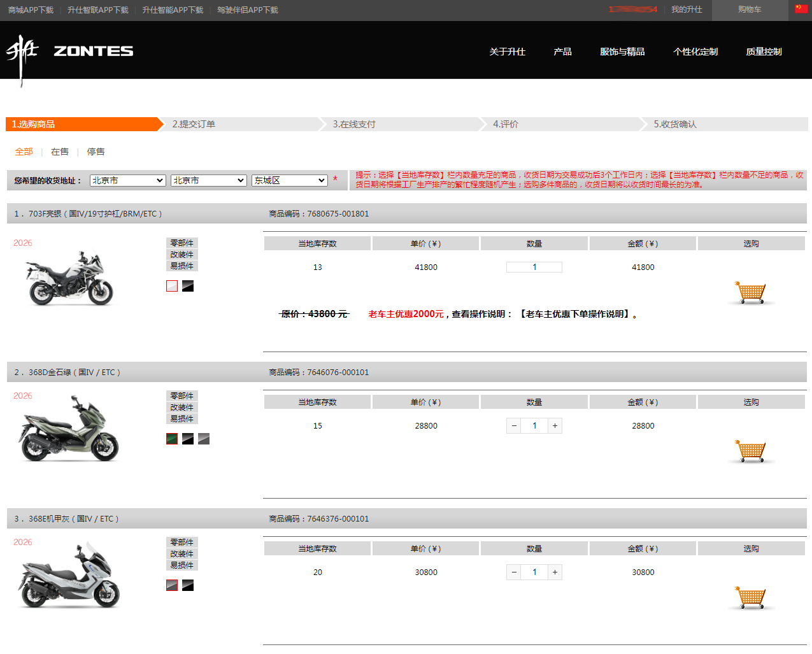Increase quantity with plus for 368D金石绿
Image resolution: width=812 pixels, height=654 pixels.
tap(555, 426)
